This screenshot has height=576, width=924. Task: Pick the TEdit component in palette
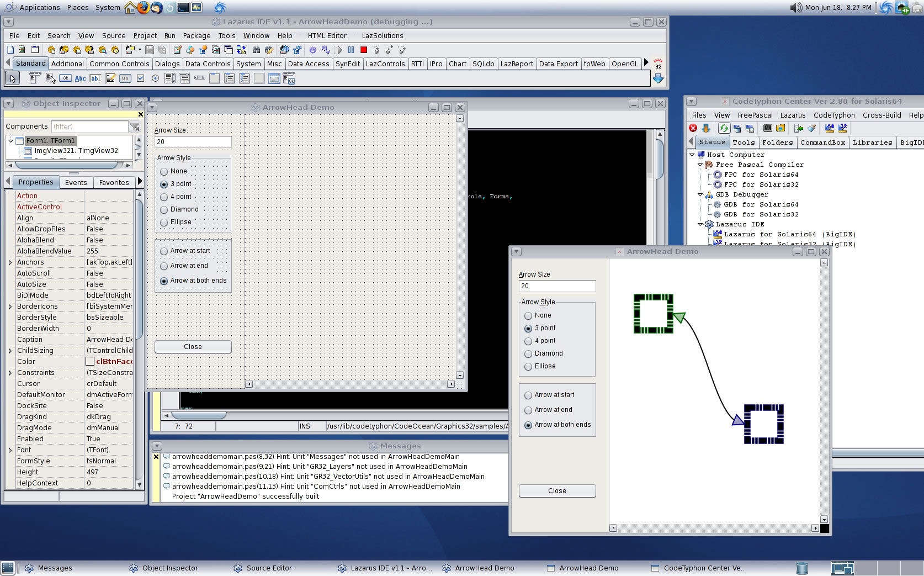pyautogui.click(x=95, y=78)
